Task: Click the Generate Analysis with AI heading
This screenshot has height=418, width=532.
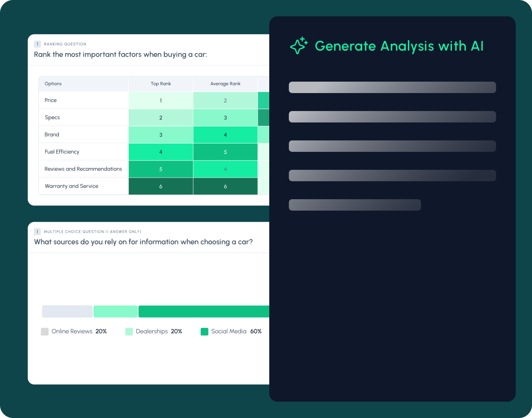Action: point(399,46)
